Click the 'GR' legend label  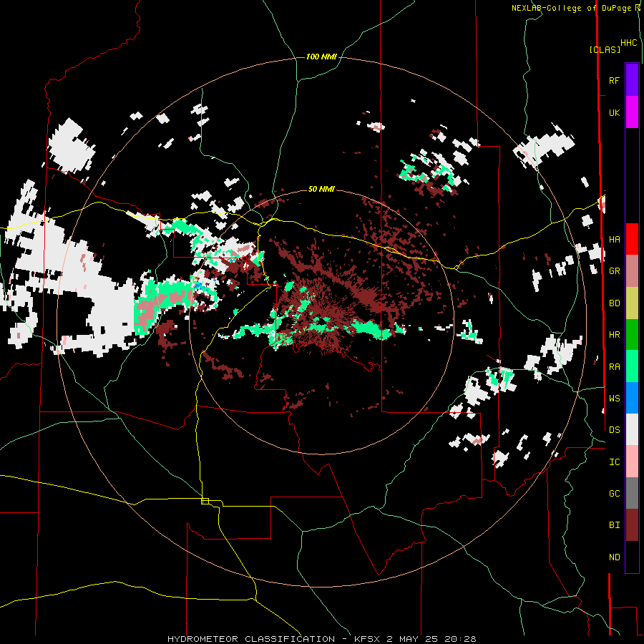point(614,271)
